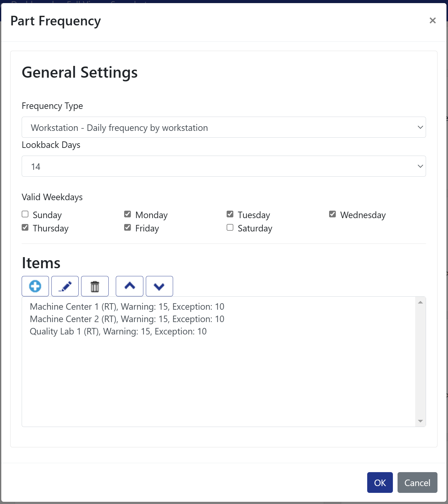This screenshot has width=448, height=504.
Task: Uncheck the Tuesday checkbox
Action: [x=230, y=214]
